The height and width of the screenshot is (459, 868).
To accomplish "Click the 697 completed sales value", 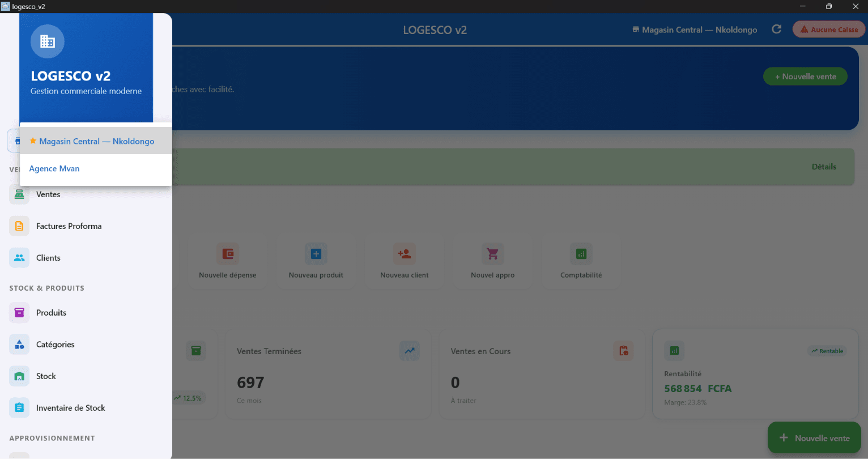I will click(x=250, y=382).
